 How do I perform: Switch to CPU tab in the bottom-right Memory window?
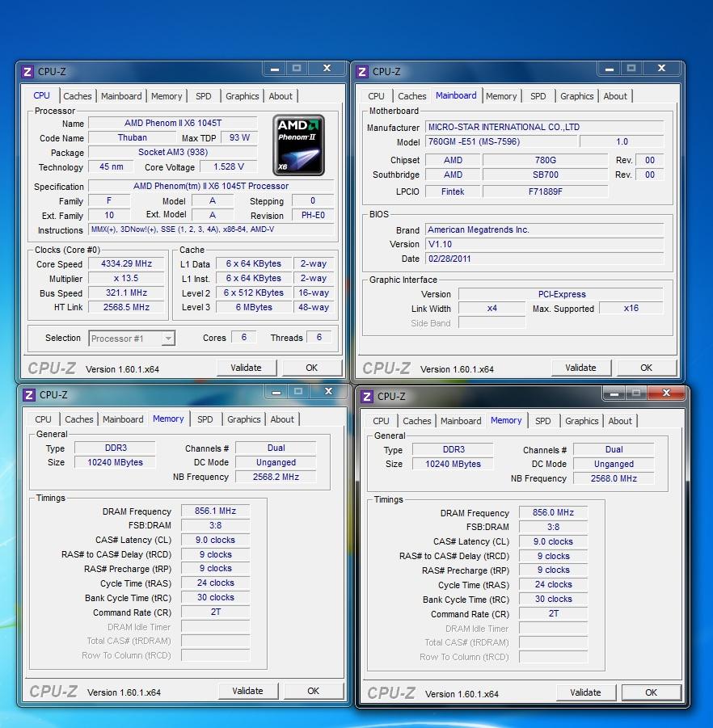(x=381, y=421)
